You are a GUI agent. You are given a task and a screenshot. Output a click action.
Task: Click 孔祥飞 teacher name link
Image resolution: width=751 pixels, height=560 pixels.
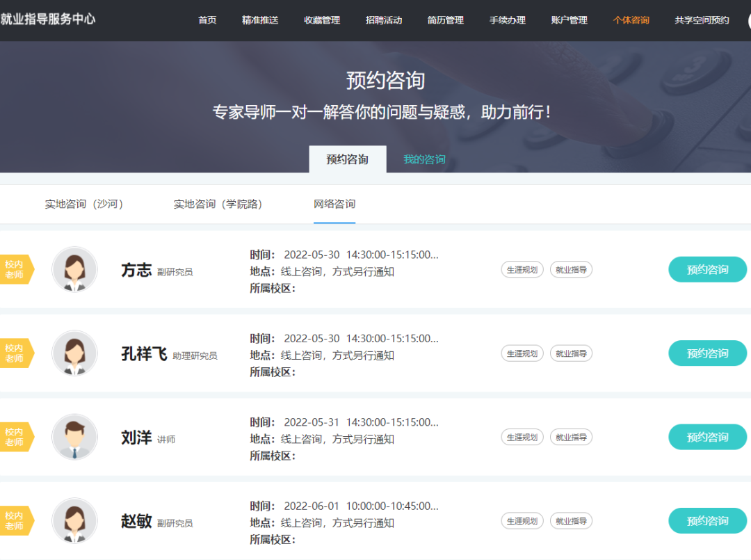click(x=144, y=353)
